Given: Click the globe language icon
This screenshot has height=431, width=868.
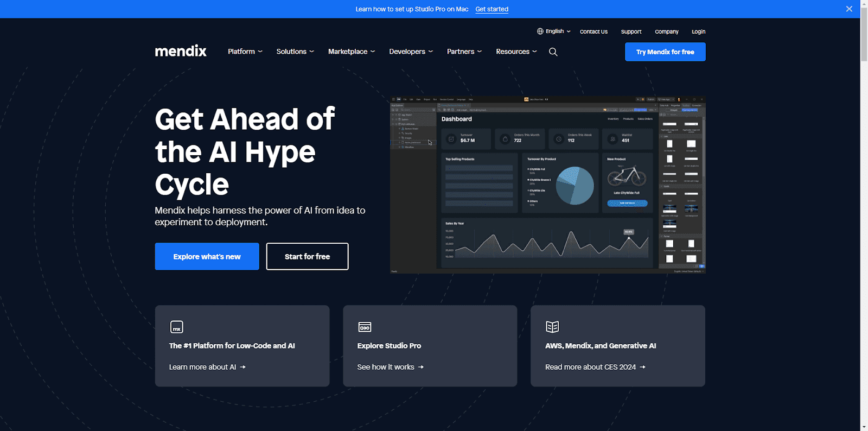Looking at the screenshot, I should (540, 31).
